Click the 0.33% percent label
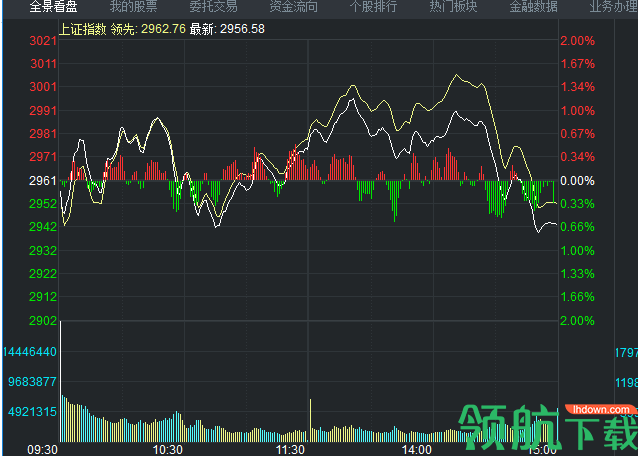Screen dimensions: 638x457 click(577, 203)
